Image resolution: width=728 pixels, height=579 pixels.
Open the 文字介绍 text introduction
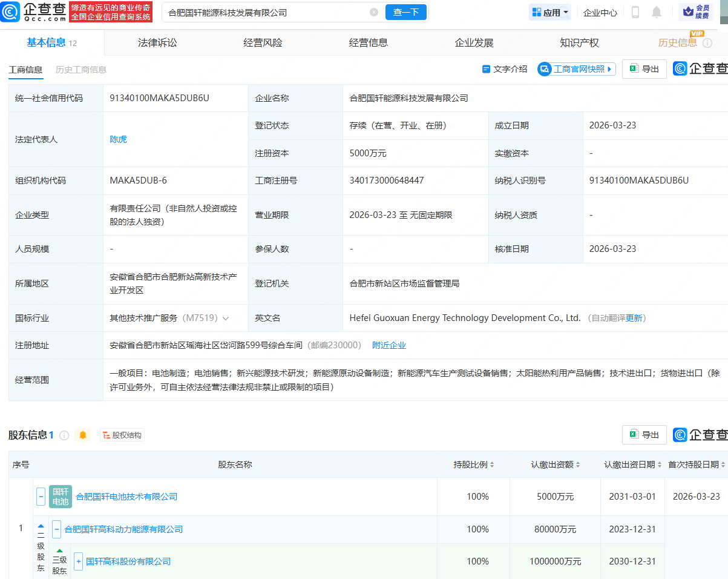click(x=507, y=68)
